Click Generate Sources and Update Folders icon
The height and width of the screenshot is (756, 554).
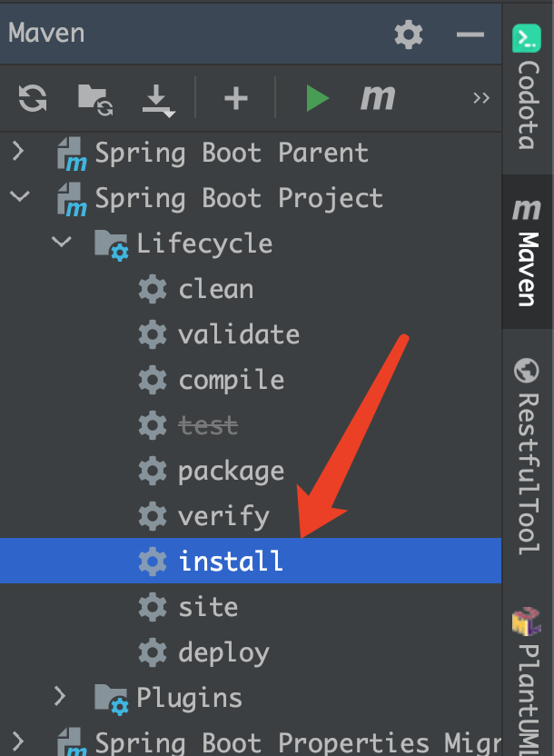point(94,100)
